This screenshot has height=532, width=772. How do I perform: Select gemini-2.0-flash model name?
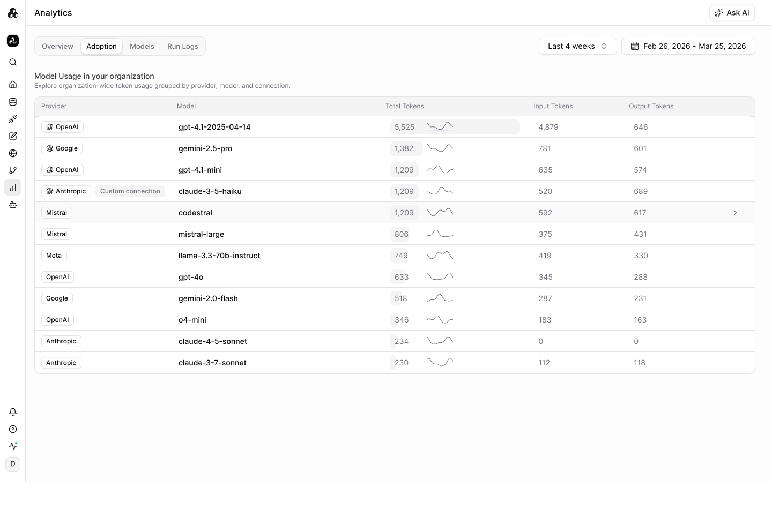point(208,298)
